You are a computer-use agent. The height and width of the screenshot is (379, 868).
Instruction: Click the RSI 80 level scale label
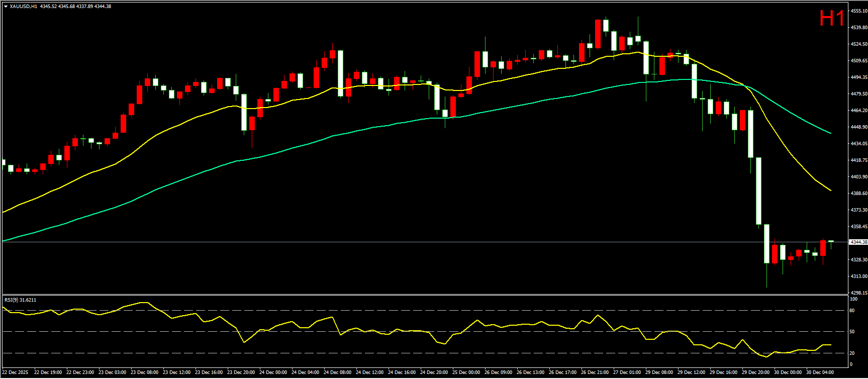[x=852, y=311]
